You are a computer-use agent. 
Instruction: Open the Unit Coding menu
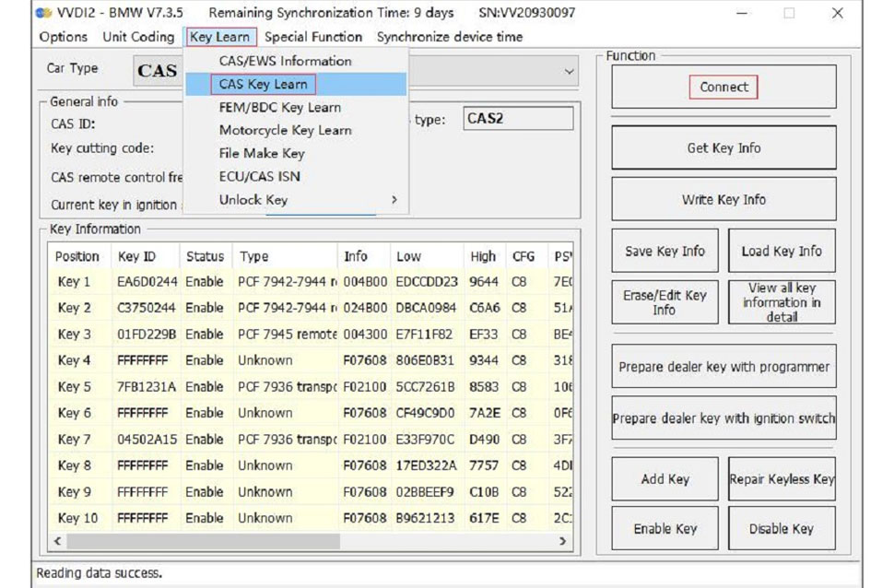[138, 37]
